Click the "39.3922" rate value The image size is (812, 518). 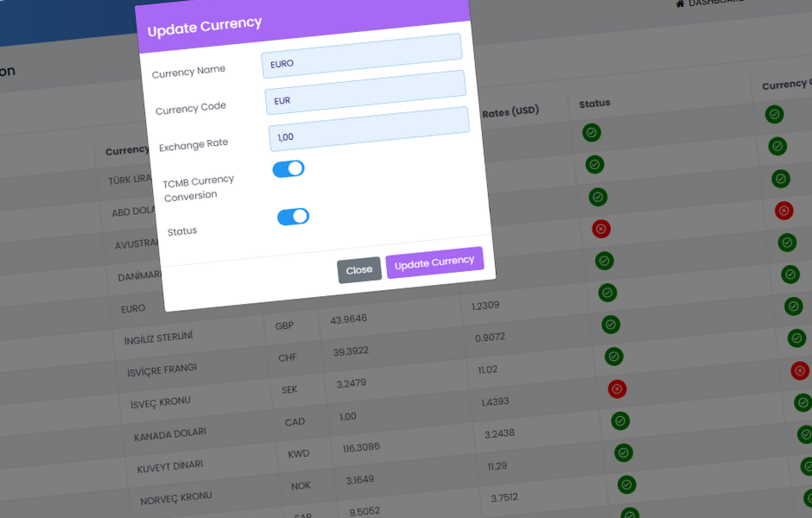[x=351, y=351]
